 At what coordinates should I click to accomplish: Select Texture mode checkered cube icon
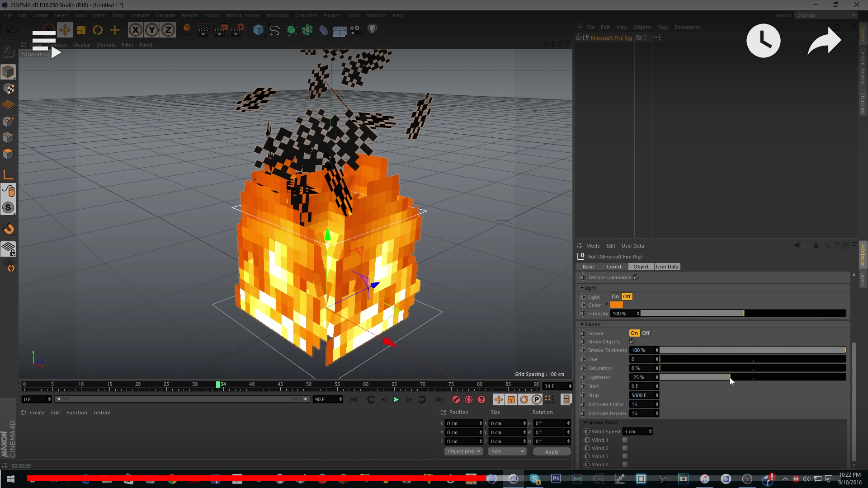(8, 89)
